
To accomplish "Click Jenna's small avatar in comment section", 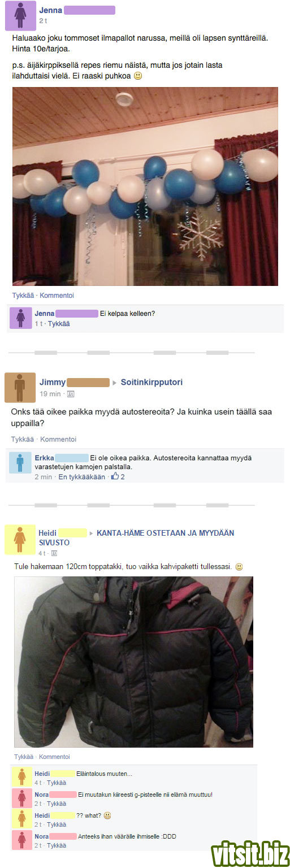I will (21, 318).
